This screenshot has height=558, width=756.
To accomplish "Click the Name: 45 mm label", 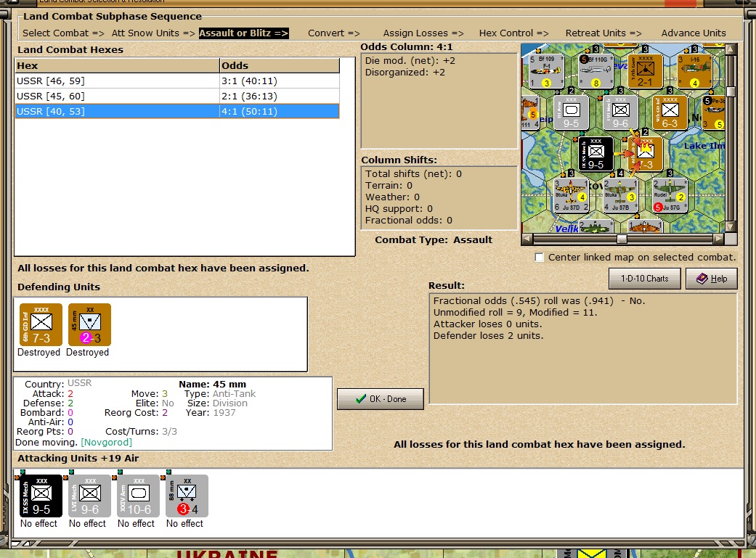I will (212, 384).
